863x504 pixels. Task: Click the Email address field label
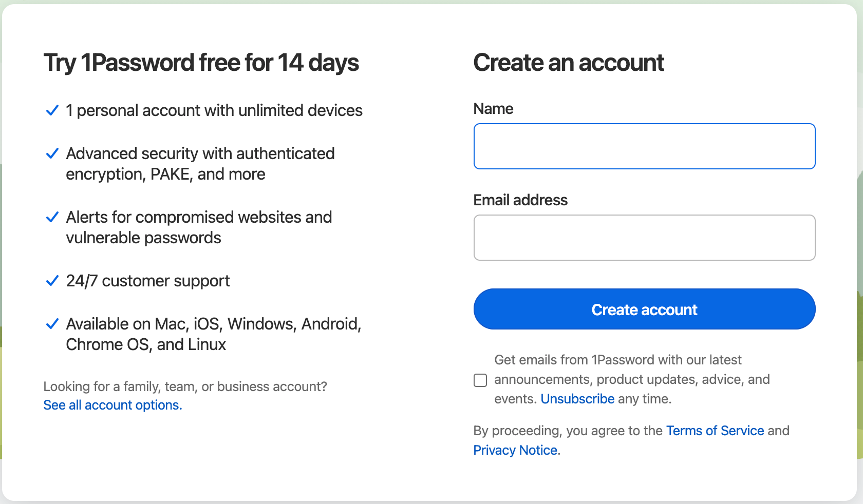point(520,200)
